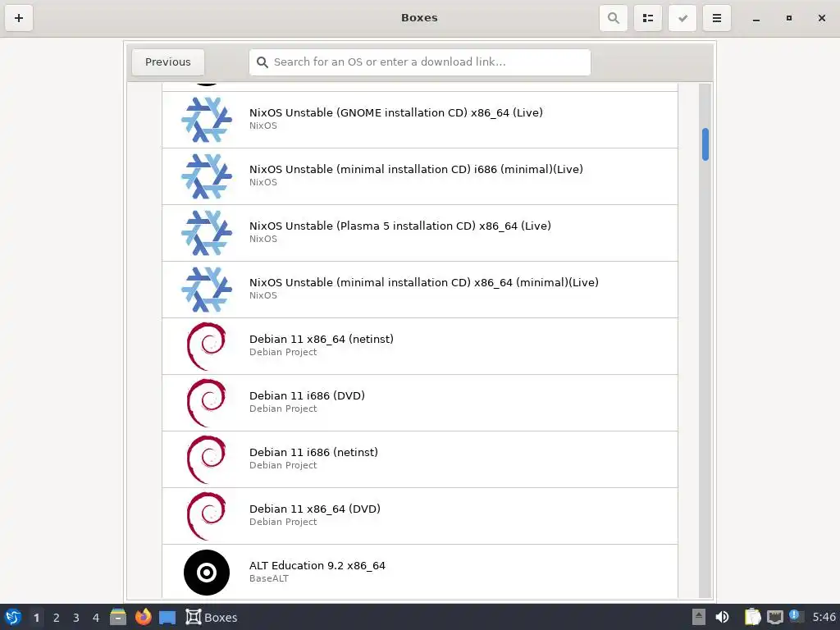Switch to workspace 1
Viewport: 840px width, 630px height.
pos(36,618)
